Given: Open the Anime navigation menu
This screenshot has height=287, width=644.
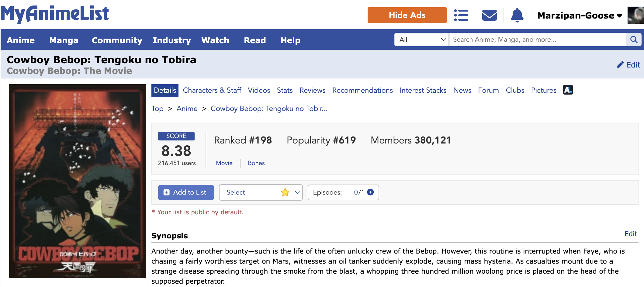Looking at the screenshot, I should tap(21, 40).
